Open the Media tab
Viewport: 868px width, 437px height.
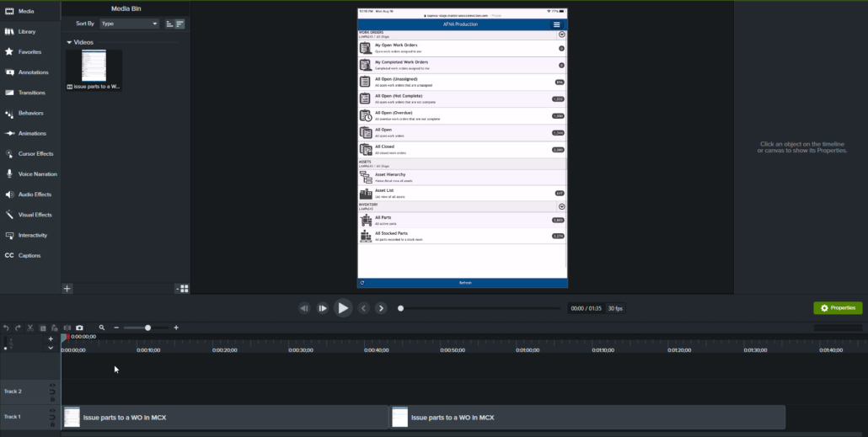(29, 11)
